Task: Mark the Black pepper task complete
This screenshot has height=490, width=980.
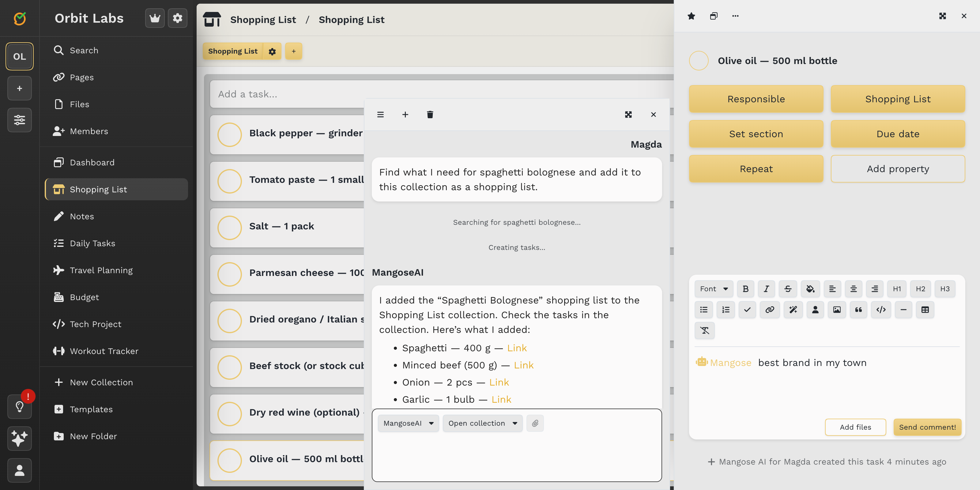Action: 229,134
